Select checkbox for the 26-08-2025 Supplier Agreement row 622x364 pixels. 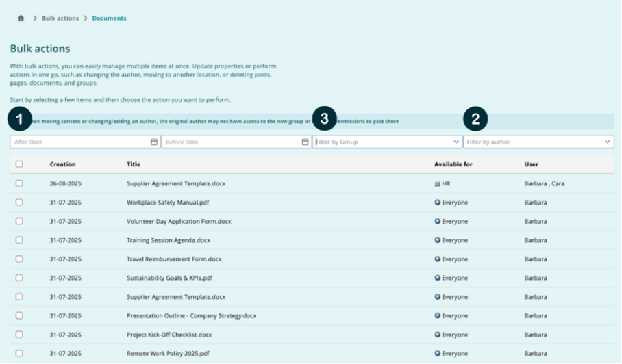[19, 183]
